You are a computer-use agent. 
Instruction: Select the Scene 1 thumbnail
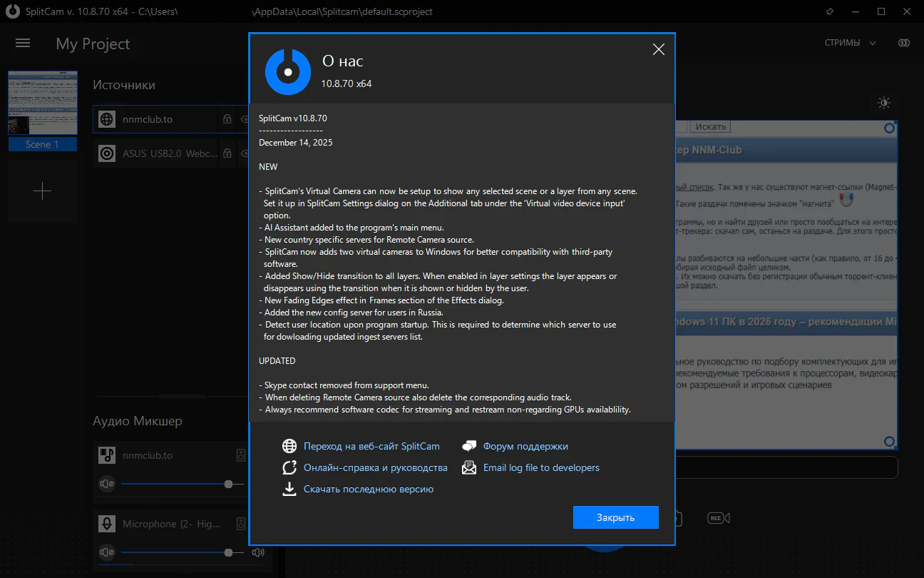tap(42, 103)
